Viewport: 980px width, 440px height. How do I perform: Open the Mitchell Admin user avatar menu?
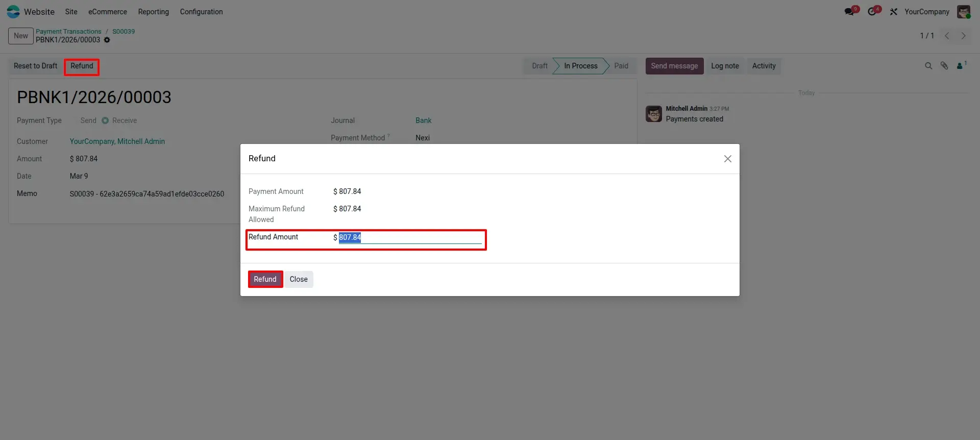point(964,12)
